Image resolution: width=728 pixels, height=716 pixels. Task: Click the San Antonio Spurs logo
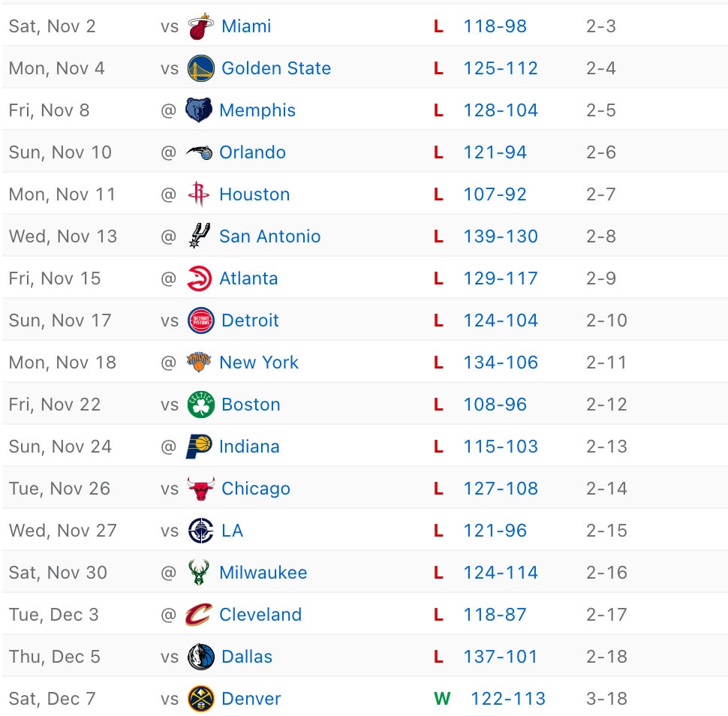[199, 236]
